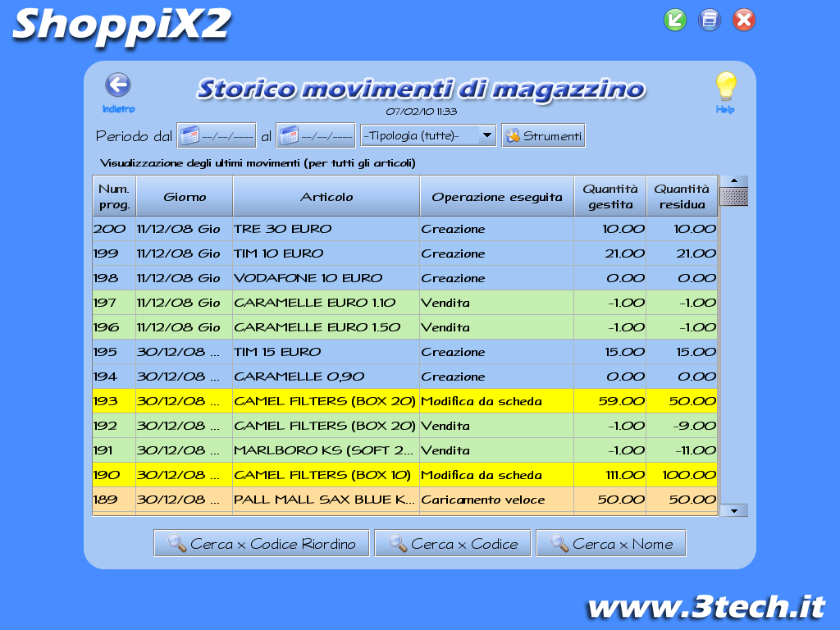Select the CARAMELLE 0,90 article cell
Screen dimensions: 840x630
click(x=326, y=377)
